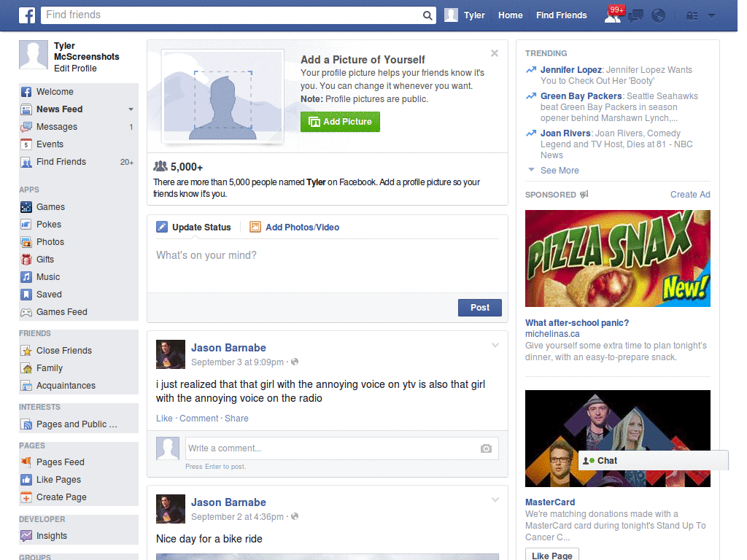The width and height of the screenshot is (747, 560).
Task: Click the Gifts icon
Action: coord(26,260)
